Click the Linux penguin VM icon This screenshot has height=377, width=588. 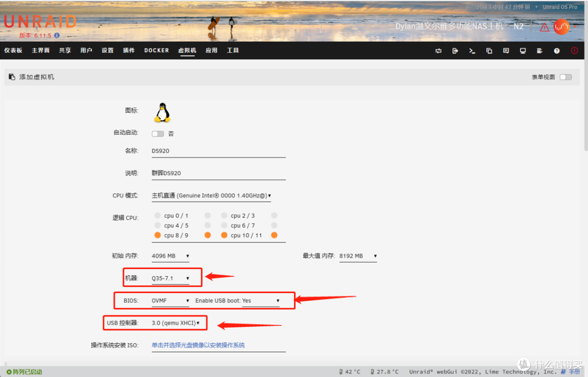click(162, 113)
